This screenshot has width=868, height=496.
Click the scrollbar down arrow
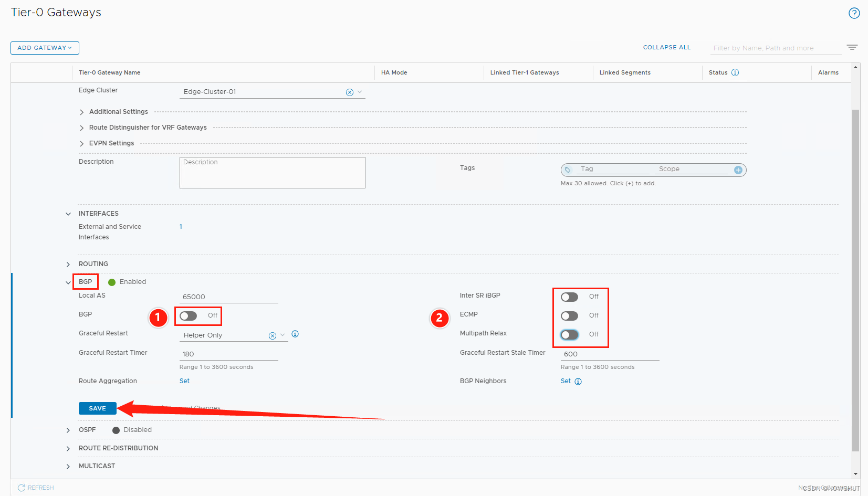coord(856,474)
